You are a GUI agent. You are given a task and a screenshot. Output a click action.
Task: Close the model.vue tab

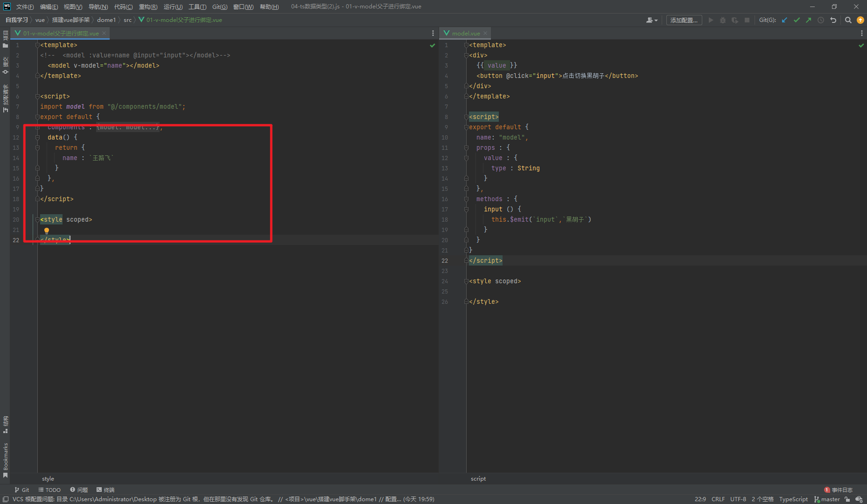pos(485,33)
